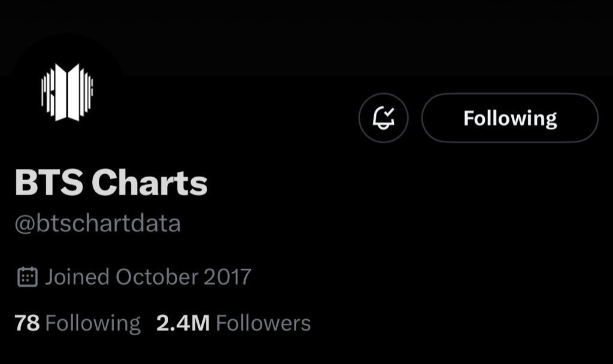Click the 2.4M followers count number

click(x=183, y=323)
